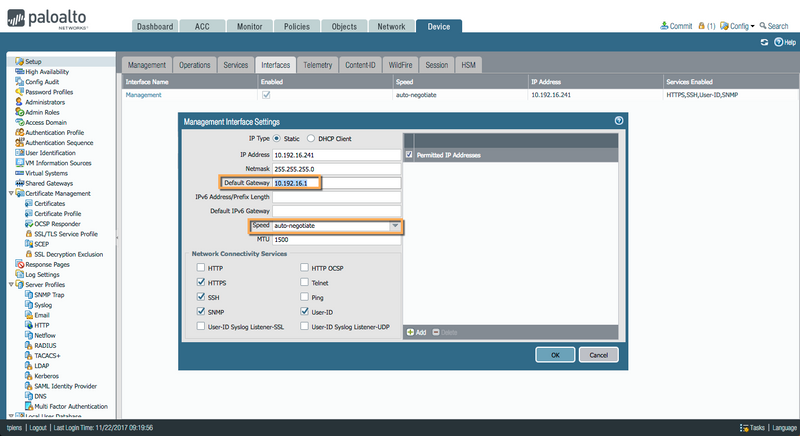This screenshot has height=436, width=800.
Task: Collapse the Server Profiles tree node
Action: [11, 285]
